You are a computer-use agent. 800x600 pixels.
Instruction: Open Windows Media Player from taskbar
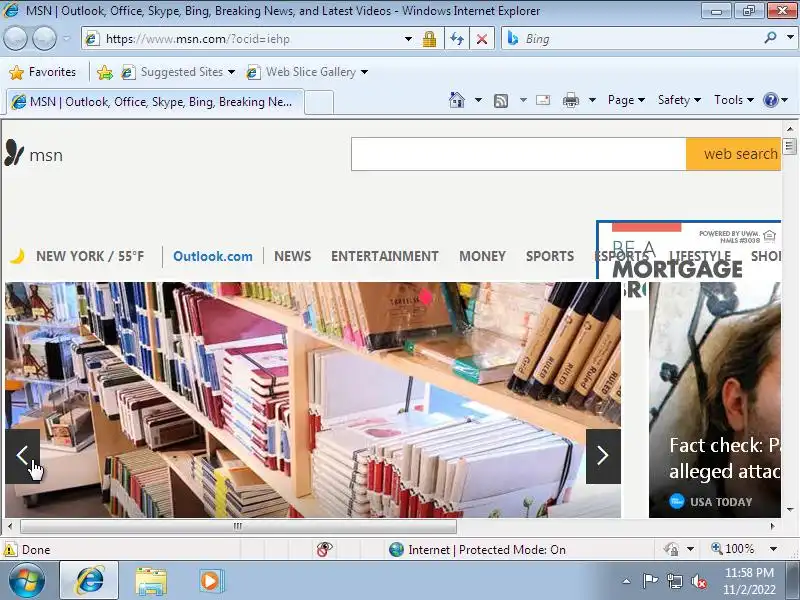[211, 581]
